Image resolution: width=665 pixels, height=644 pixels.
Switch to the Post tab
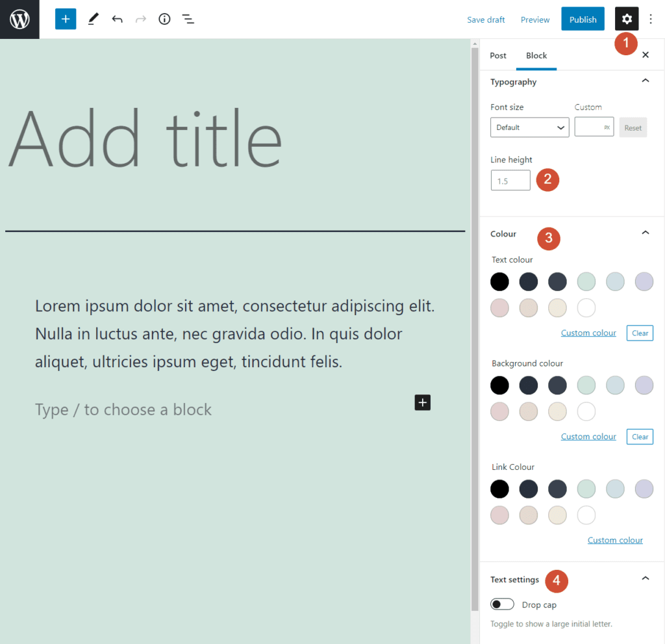point(497,55)
